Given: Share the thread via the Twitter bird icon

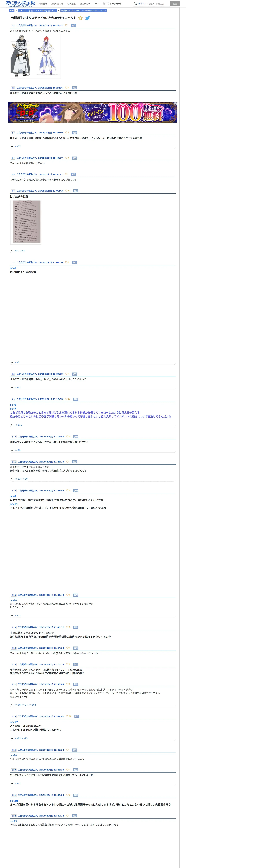Looking at the screenshot, I should click(88, 18).
